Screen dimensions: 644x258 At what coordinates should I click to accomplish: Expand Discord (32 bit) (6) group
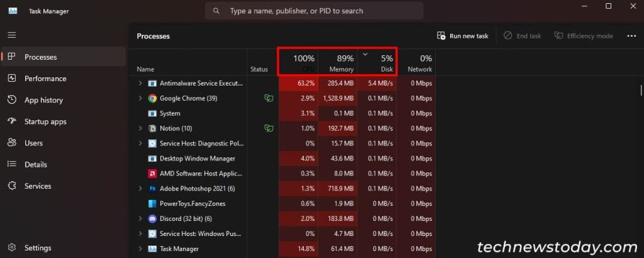tap(140, 218)
